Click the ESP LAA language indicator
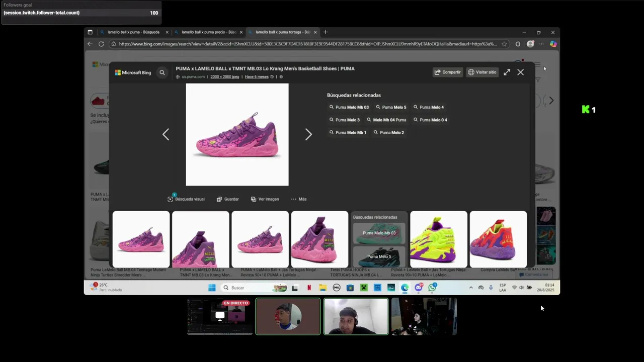Image resolution: width=644 pixels, height=362 pixels. point(503,288)
